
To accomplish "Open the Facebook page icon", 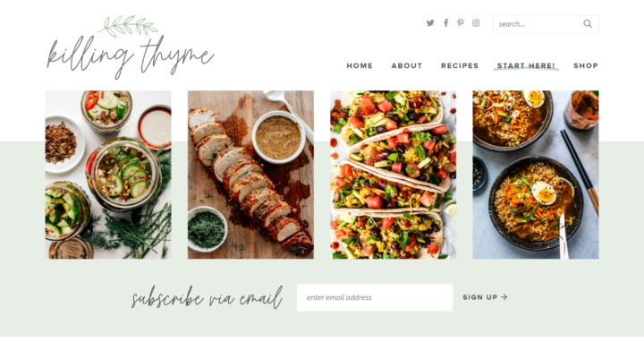I will (445, 23).
